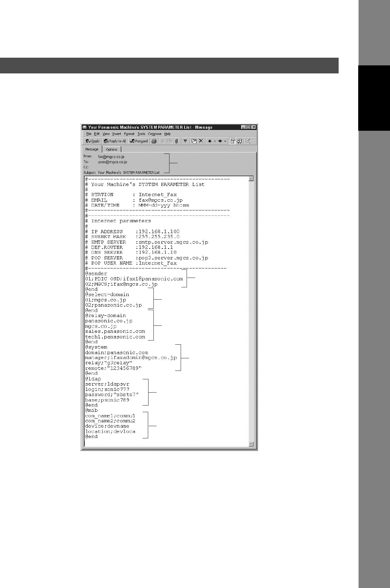Click scrollbar down arrow in message body
Screen dimensions: 390x588
(x=251, y=444)
